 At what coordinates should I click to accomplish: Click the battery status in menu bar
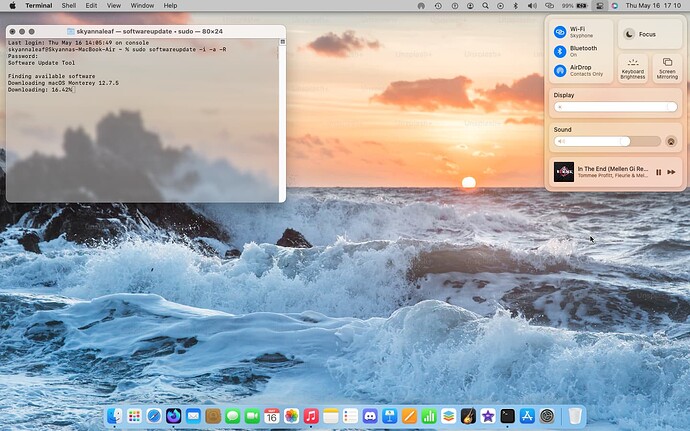[574, 6]
